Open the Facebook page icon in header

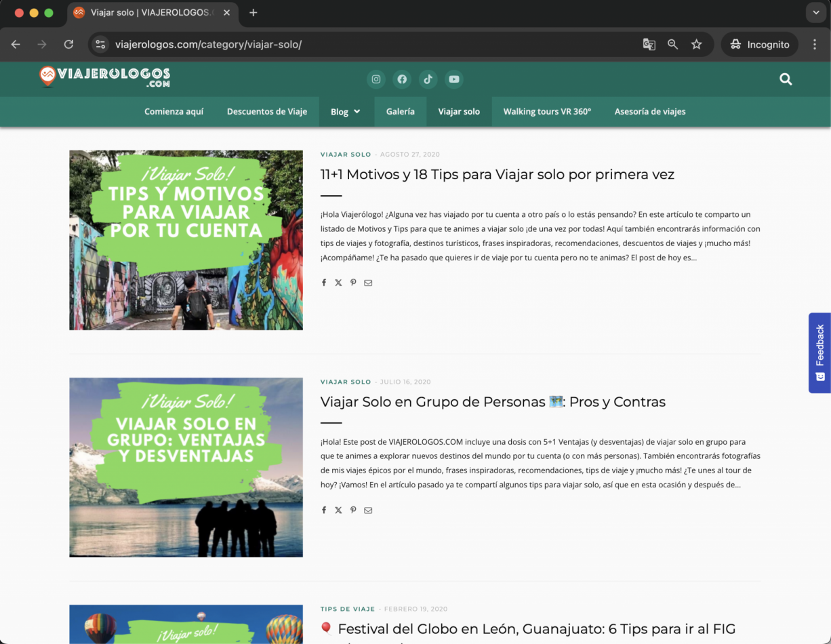click(402, 79)
